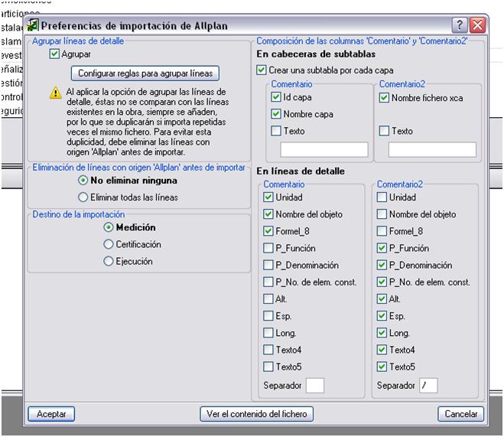504x437 pixels.
Task: Check Esp. in detail Comentario
Action: click(x=268, y=316)
